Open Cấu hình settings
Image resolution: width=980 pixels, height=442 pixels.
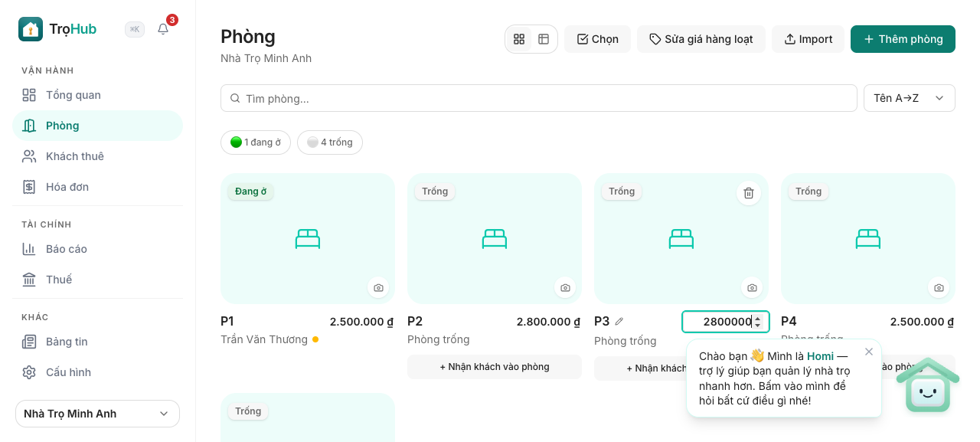pos(98,372)
